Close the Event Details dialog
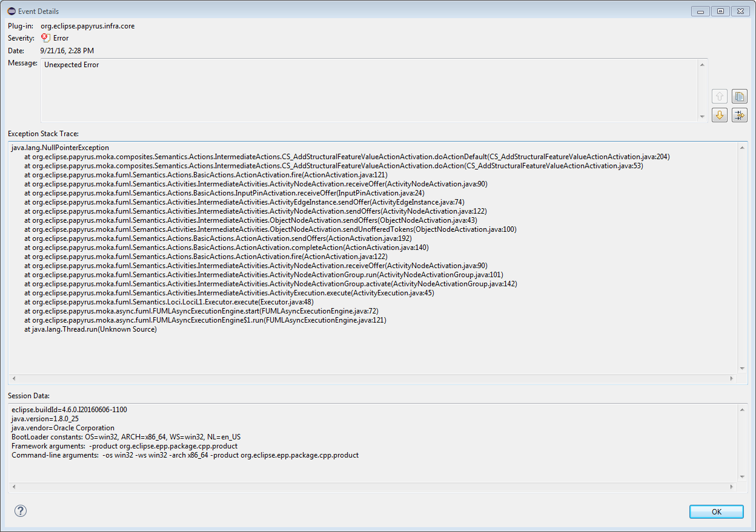This screenshot has height=532, width=756. point(740,11)
